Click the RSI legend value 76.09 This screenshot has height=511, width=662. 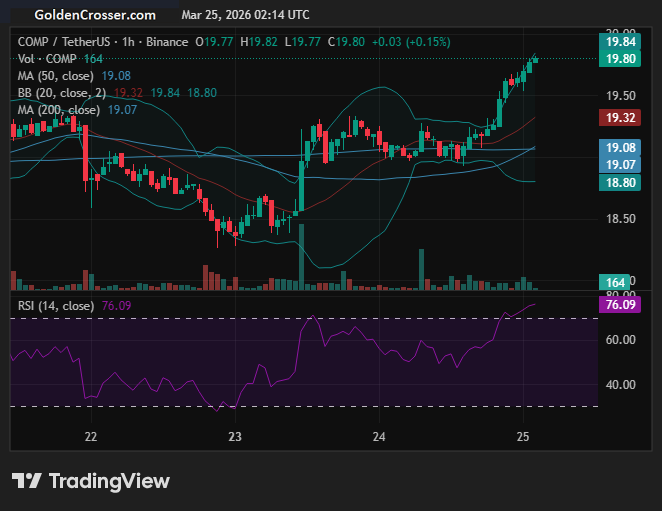coord(117,306)
